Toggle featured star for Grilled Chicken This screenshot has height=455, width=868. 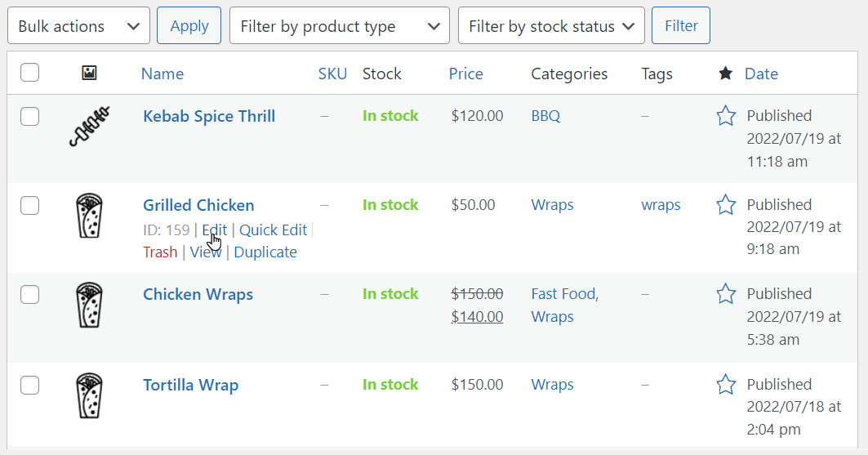(726, 205)
